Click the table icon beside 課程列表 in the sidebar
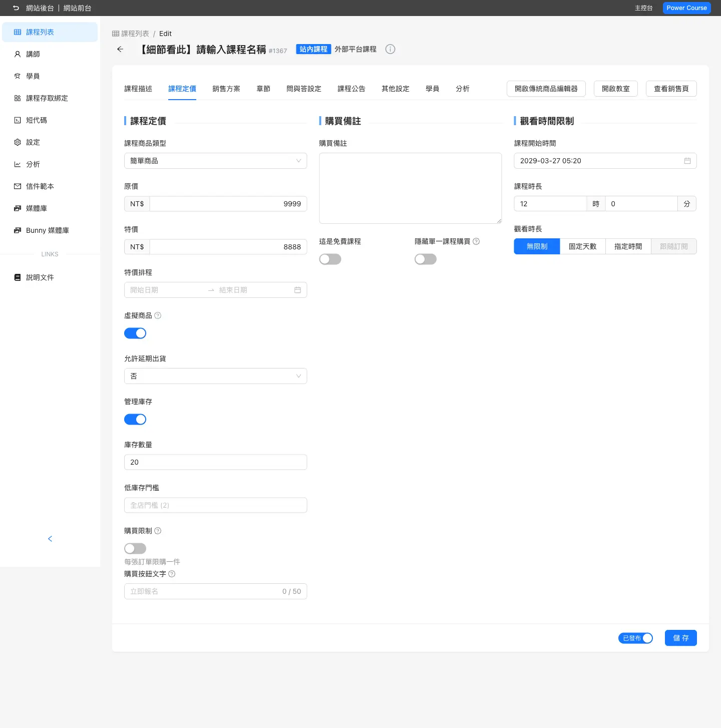 18,32
